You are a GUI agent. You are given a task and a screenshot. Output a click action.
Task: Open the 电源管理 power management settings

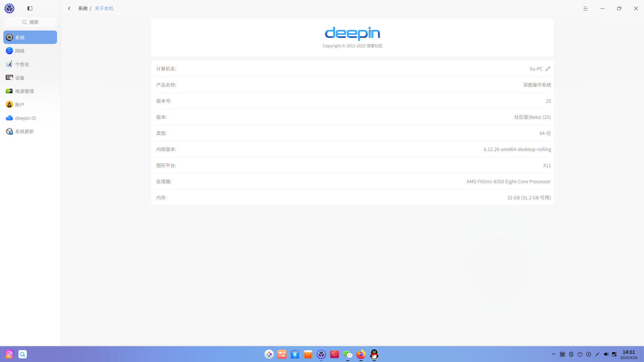30,91
